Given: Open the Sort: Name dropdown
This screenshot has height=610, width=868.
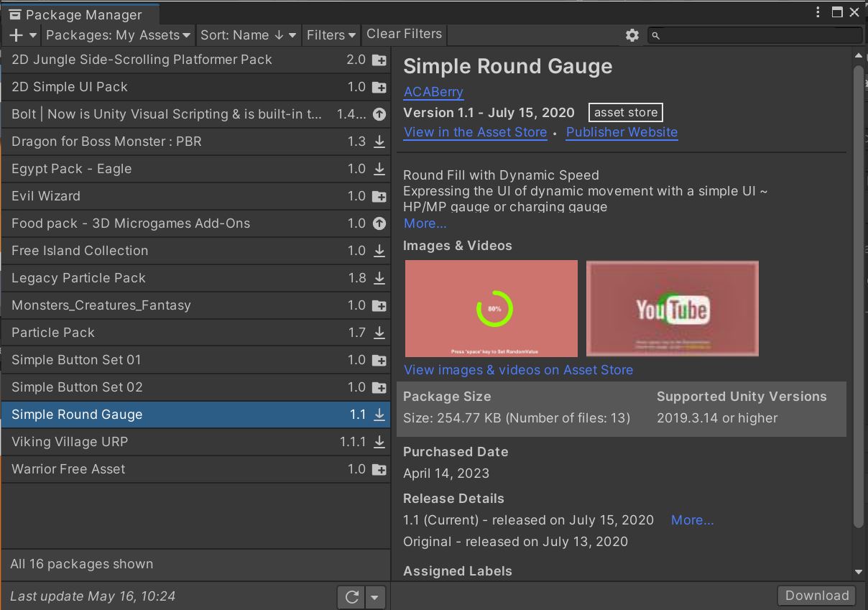Looking at the screenshot, I should (249, 35).
